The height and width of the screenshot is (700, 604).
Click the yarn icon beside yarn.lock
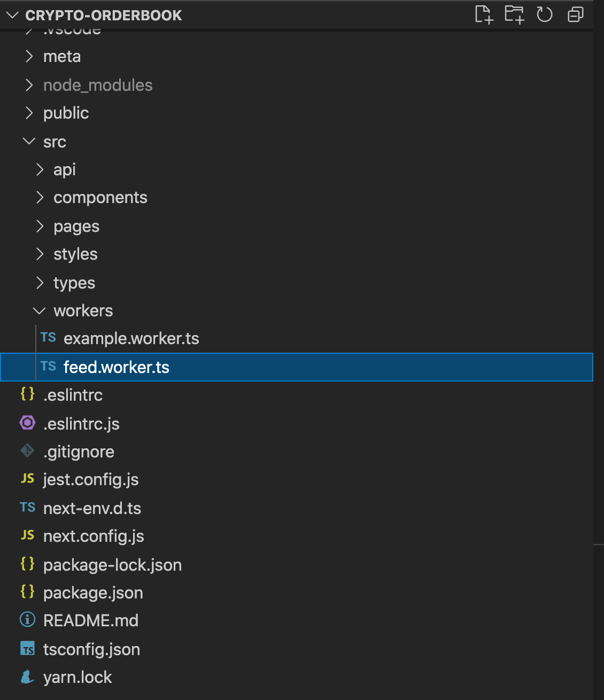(27, 677)
